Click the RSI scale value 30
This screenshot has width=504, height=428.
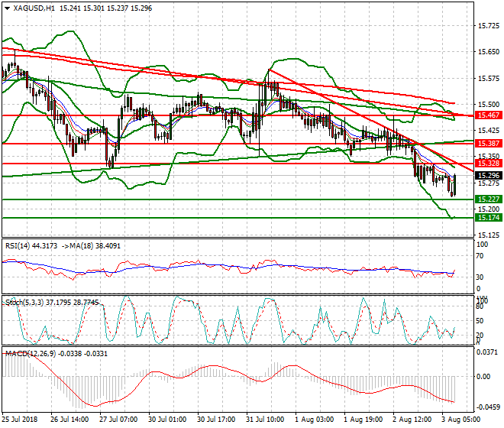click(480, 277)
